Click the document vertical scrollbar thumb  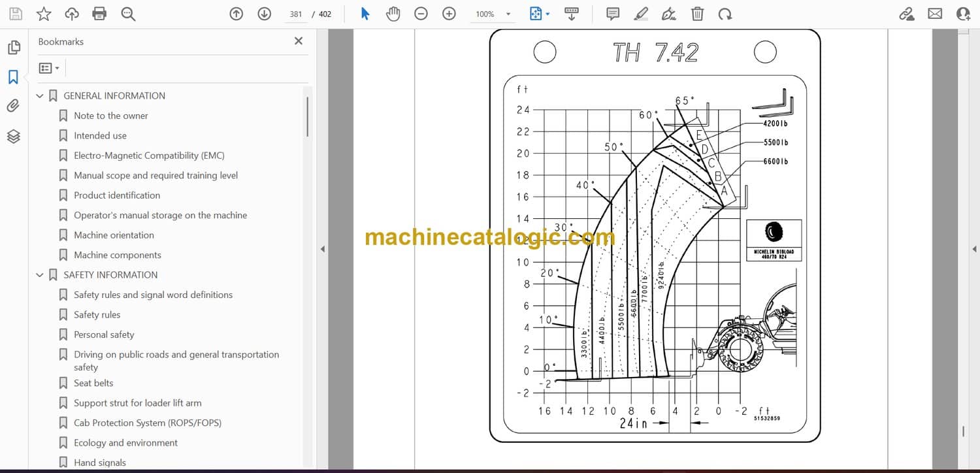coord(964,431)
